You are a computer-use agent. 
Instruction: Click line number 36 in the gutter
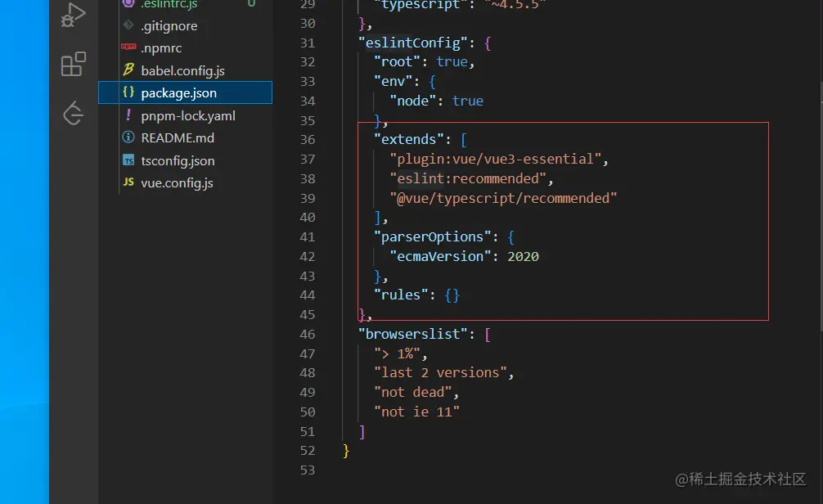tap(308, 139)
